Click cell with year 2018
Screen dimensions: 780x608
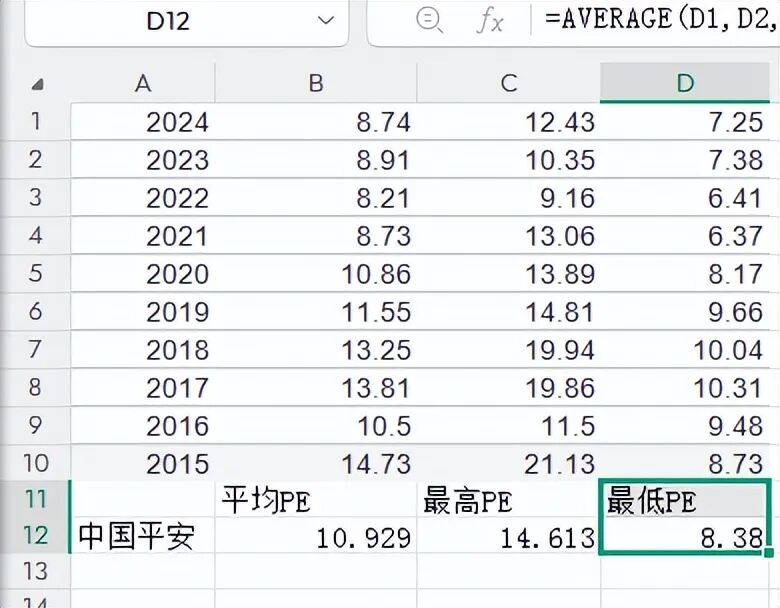click(143, 349)
